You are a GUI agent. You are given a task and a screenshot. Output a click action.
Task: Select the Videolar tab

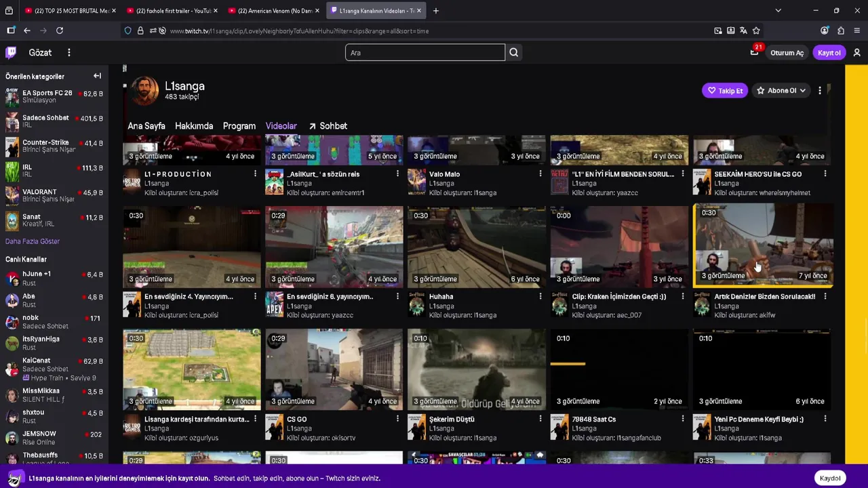tap(281, 126)
